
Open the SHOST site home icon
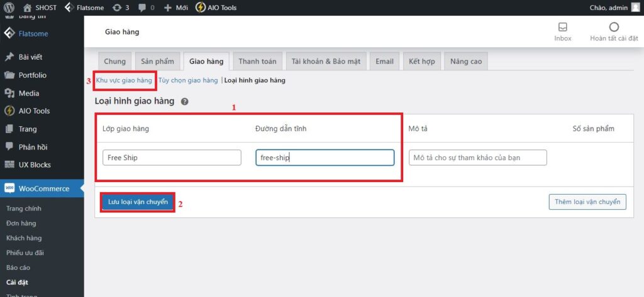(x=27, y=8)
